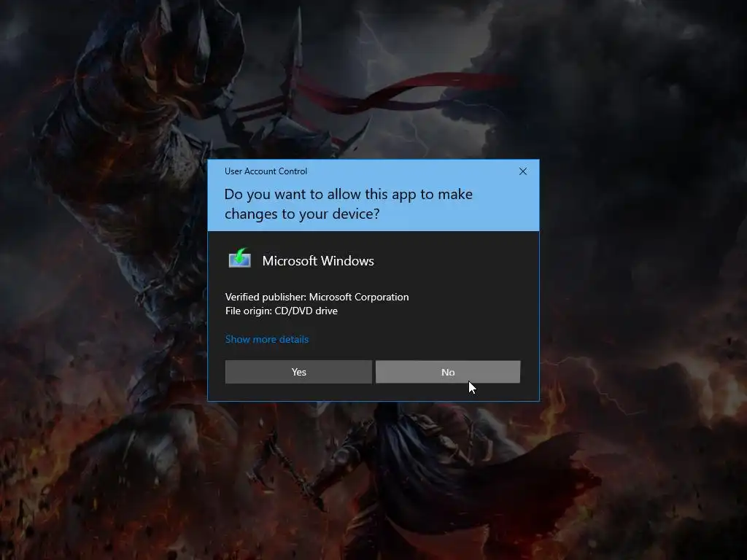Open the Show more details link

pyautogui.click(x=267, y=339)
